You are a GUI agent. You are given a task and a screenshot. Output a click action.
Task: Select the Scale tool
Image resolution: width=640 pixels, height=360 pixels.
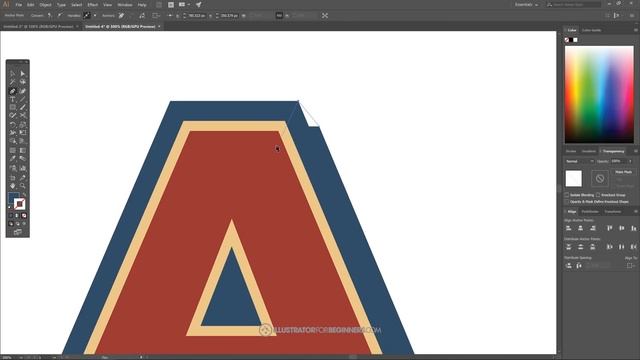click(x=23, y=124)
